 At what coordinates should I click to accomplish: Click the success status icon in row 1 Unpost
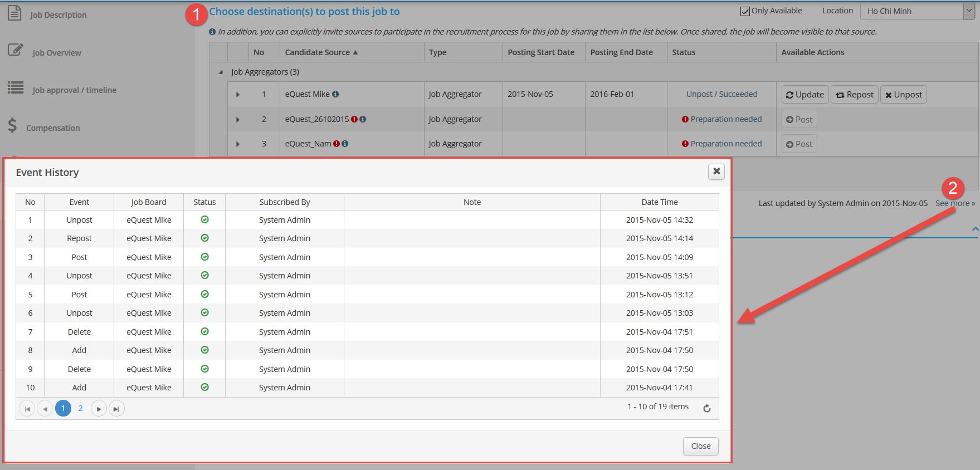204,219
